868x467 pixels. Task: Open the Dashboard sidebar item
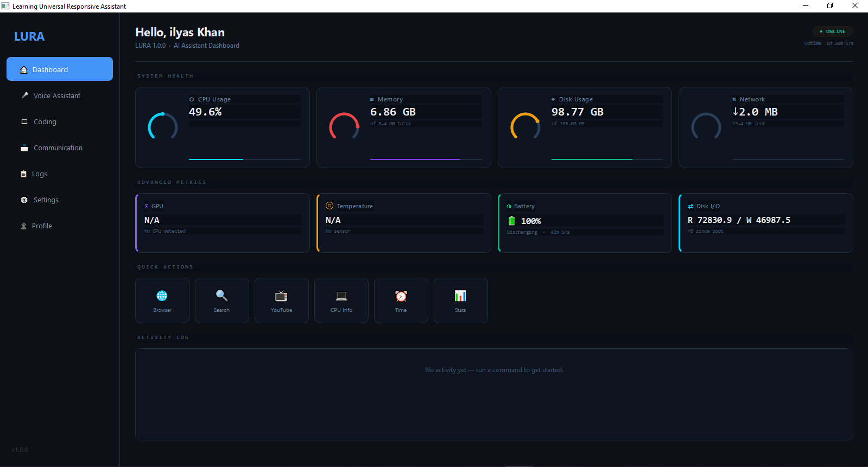60,69
